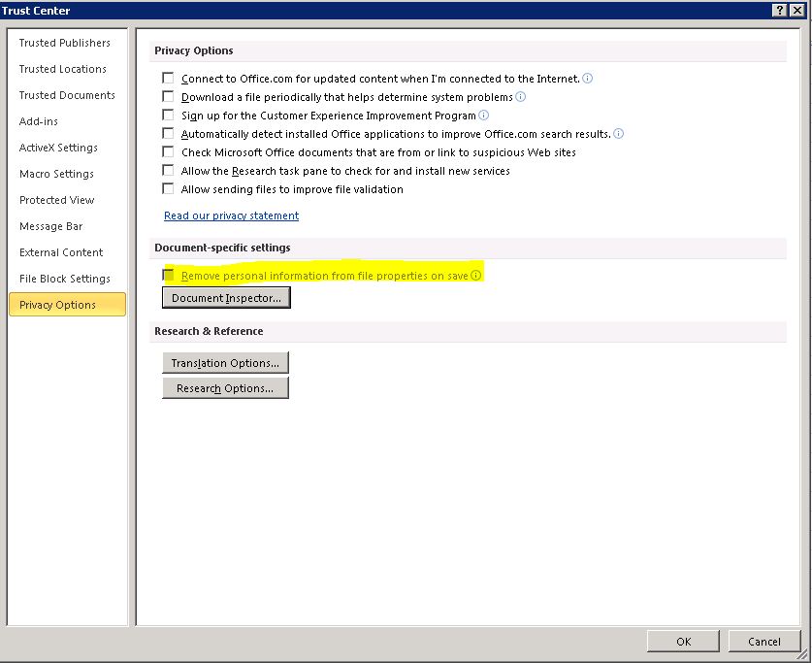This screenshot has width=812, height=663.
Task: Tick Check Microsoft Office documents from suspicious sites
Action: [169, 152]
